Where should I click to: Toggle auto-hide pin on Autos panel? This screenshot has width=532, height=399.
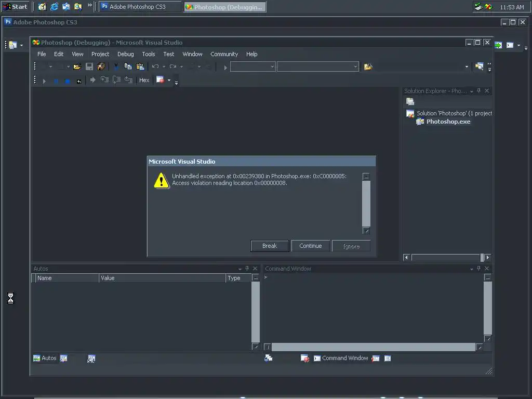(247, 269)
